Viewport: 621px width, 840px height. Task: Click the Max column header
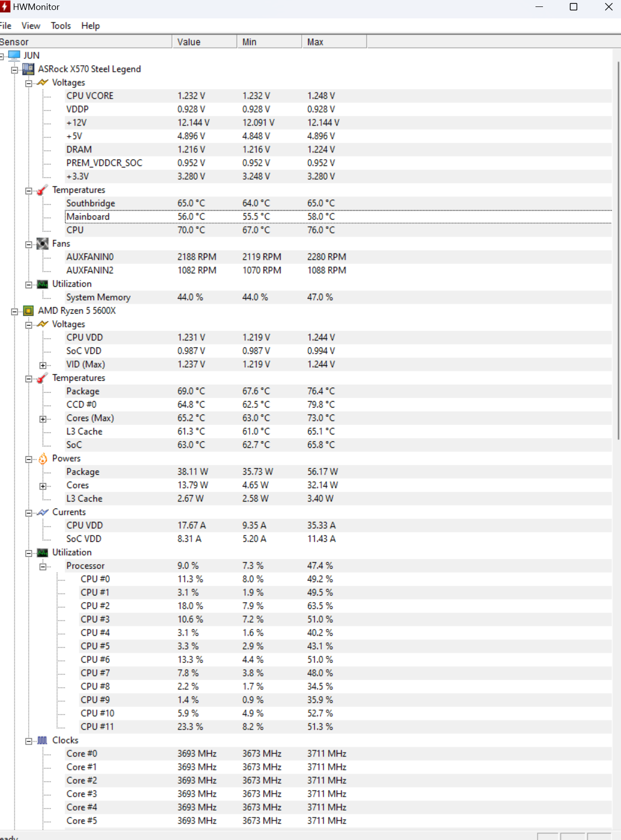pos(334,42)
